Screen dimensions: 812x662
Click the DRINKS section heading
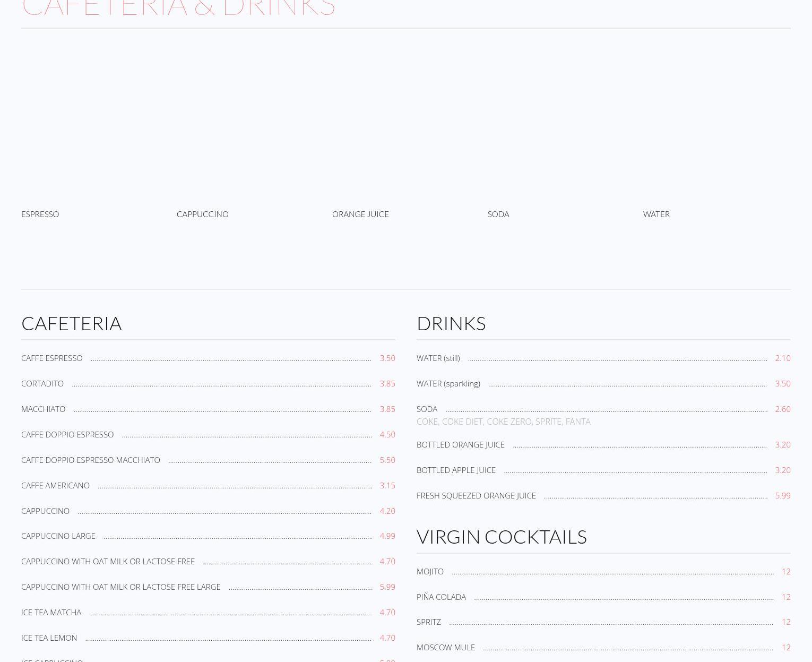451,323
